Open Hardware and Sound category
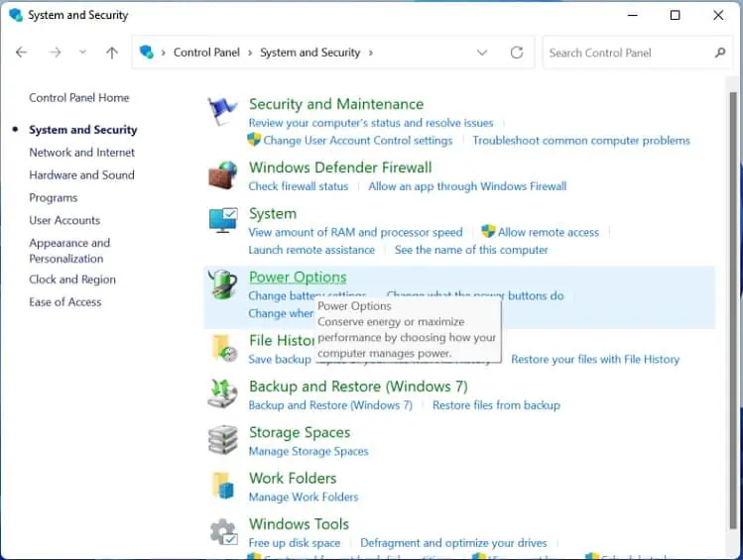743x560 pixels. [x=81, y=175]
